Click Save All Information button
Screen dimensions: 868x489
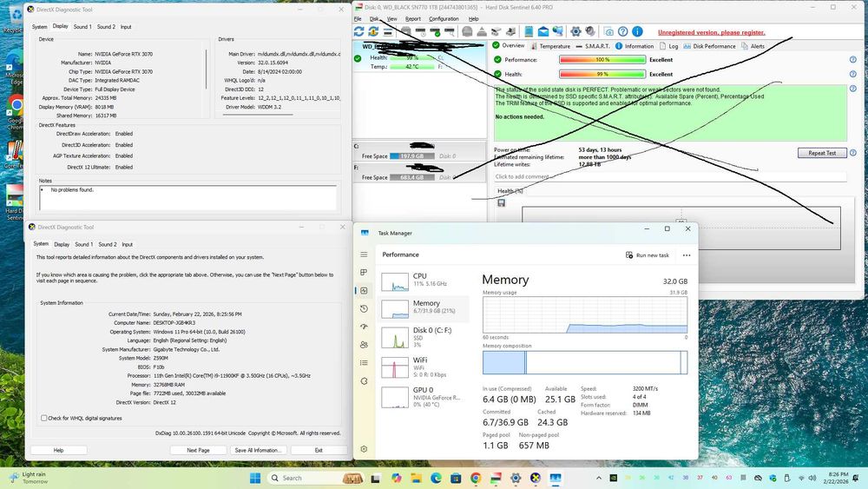tap(259, 450)
